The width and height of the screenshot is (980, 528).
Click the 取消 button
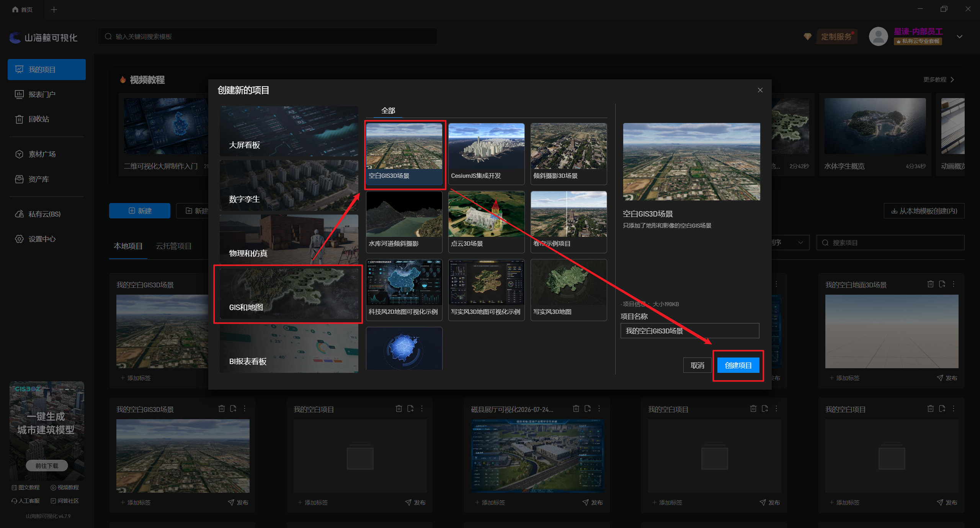tap(697, 366)
